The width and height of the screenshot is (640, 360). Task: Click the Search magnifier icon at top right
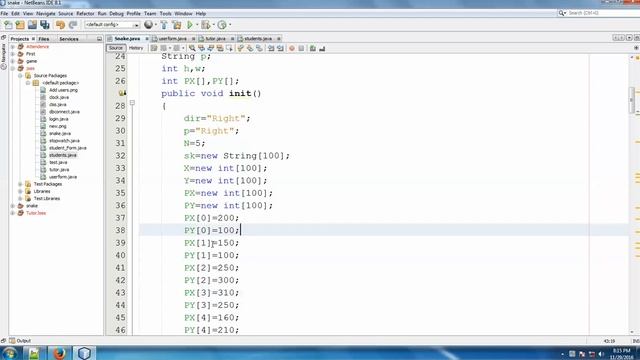(x=562, y=13)
